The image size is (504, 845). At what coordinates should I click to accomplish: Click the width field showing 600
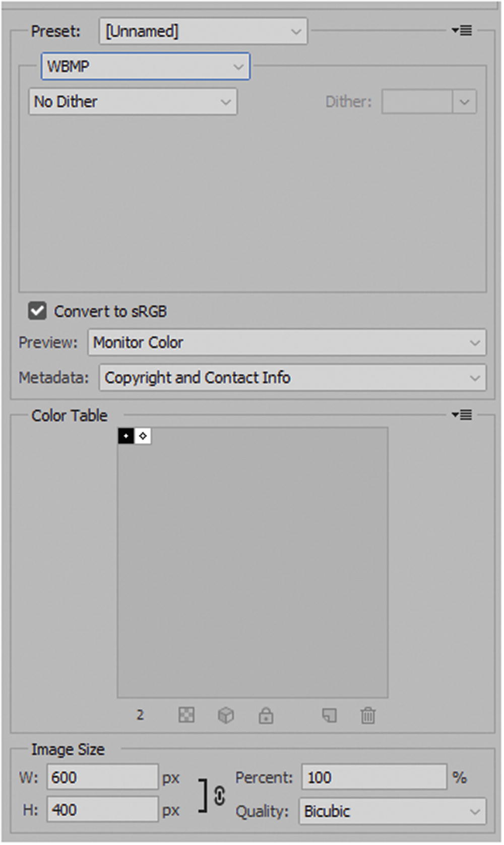(101, 777)
